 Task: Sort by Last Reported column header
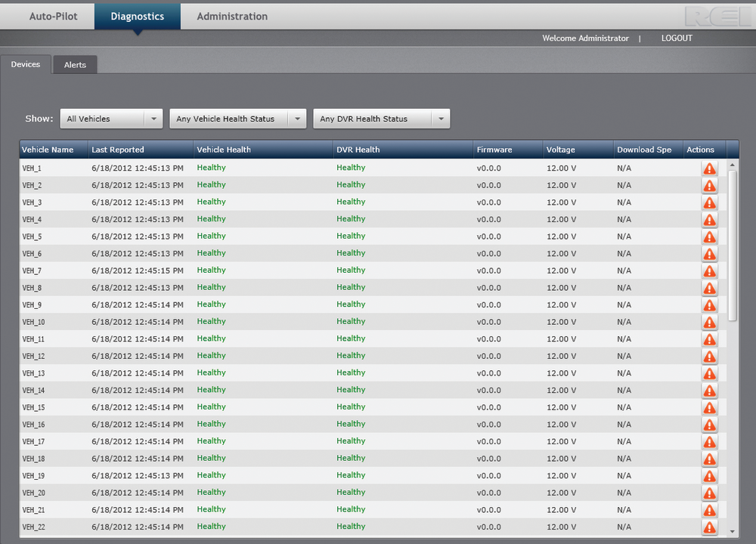click(118, 150)
